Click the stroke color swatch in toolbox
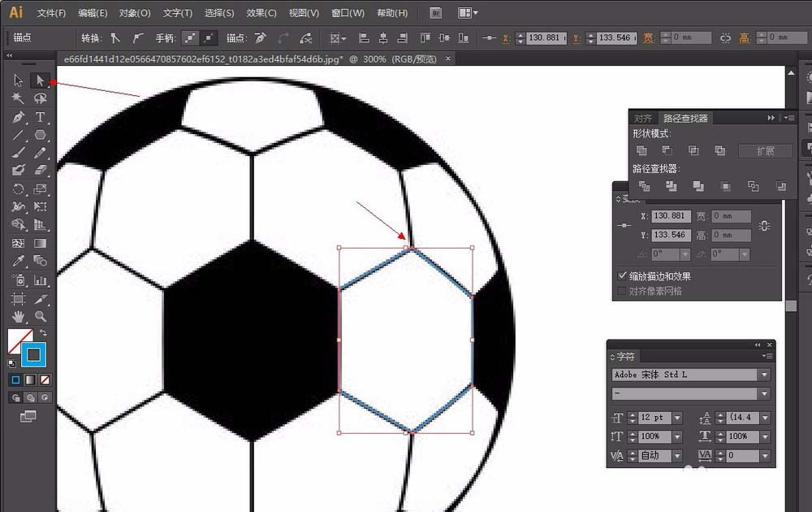Screen dimensions: 812x512 34,354
